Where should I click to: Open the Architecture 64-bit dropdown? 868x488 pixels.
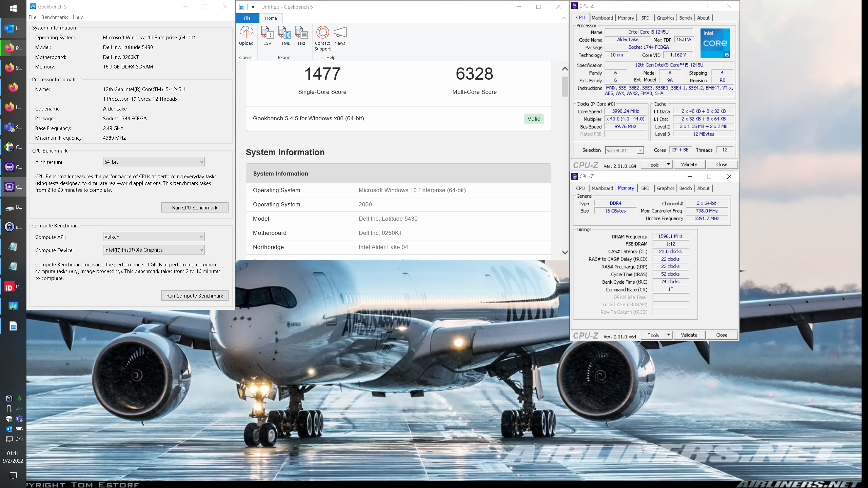154,162
